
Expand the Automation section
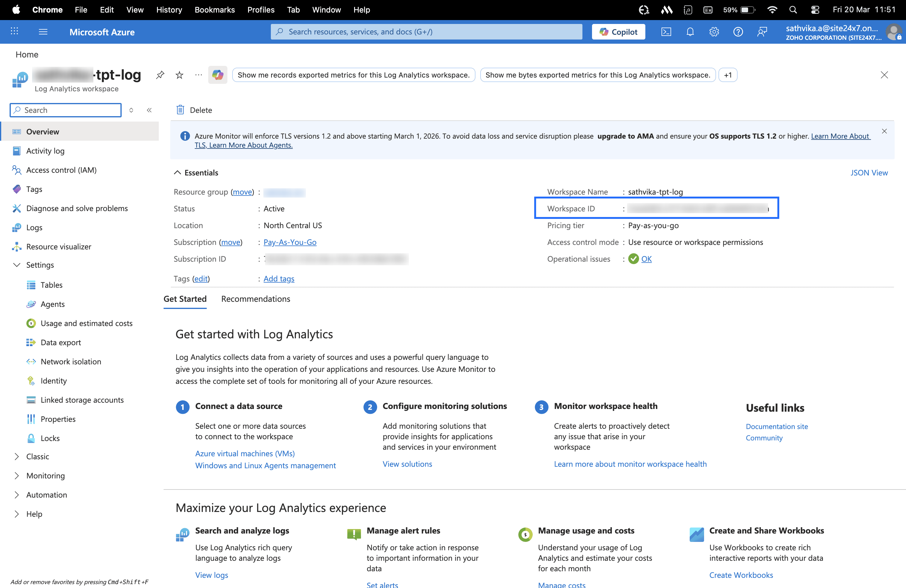(x=17, y=495)
